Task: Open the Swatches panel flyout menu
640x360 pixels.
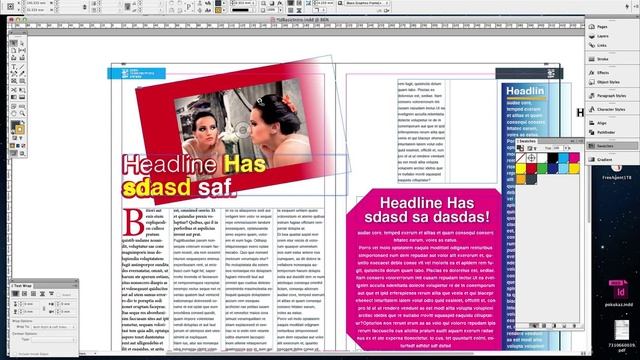Action: point(580,141)
